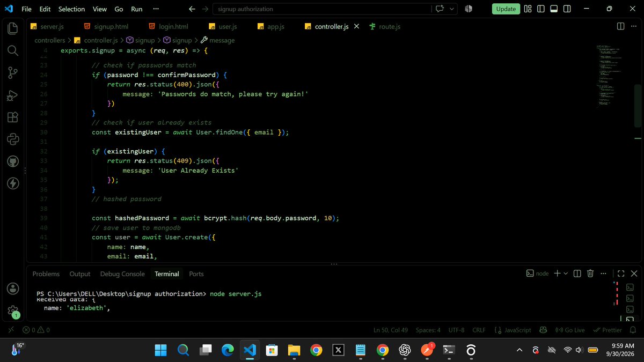Click the Go Back arrow in title bar
This screenshot has width=644, height=362.
(192, 9)
